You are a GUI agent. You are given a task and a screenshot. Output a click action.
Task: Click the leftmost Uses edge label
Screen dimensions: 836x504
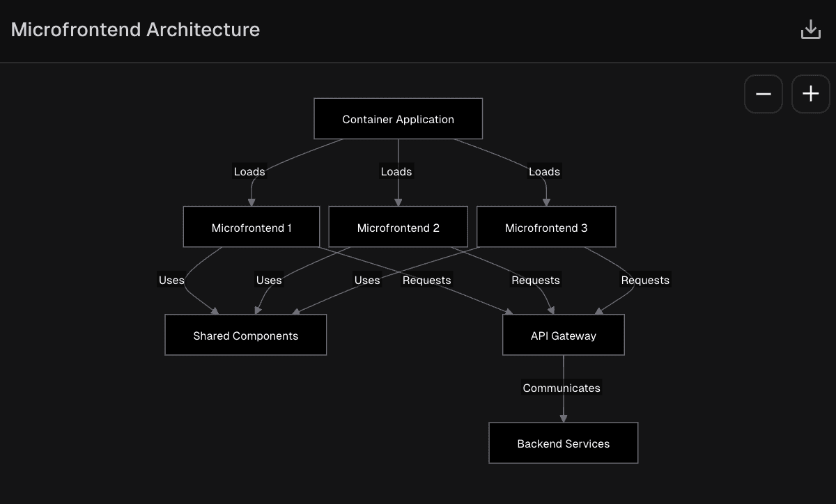[x=171, y=280]
